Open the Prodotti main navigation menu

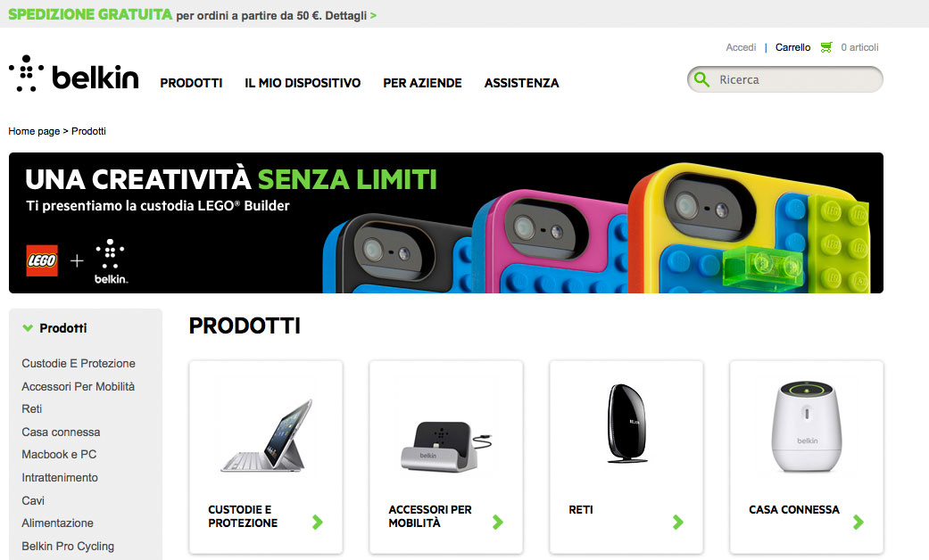[x=191, y=83]
